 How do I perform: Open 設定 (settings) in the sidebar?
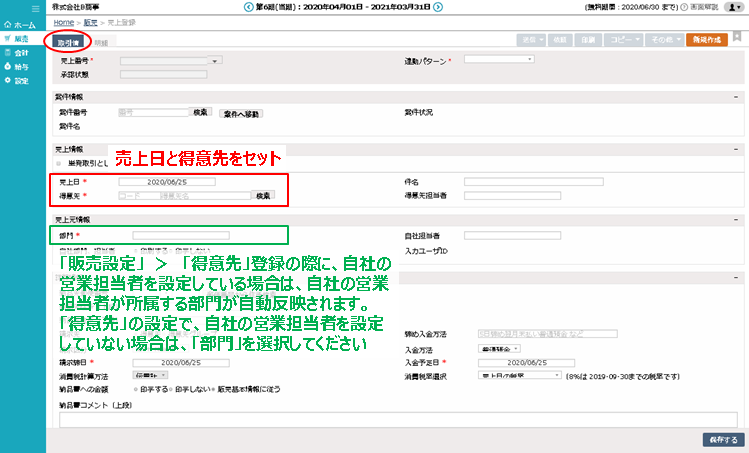(17, 81)
